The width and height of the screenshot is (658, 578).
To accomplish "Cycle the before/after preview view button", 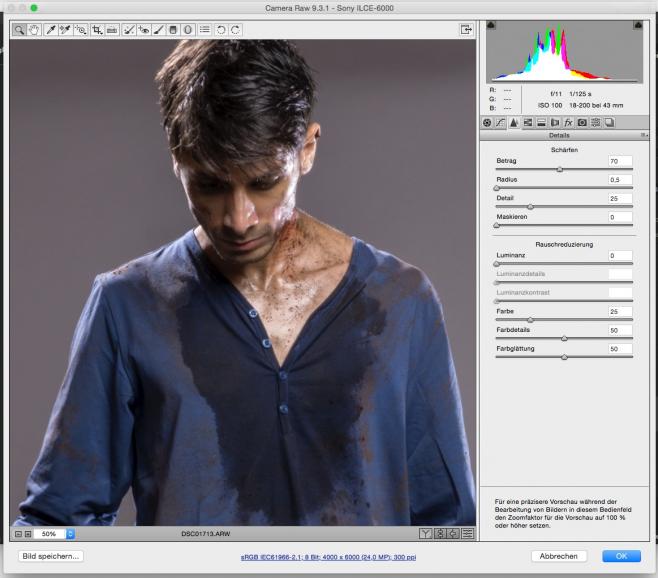I will [425, 534].
